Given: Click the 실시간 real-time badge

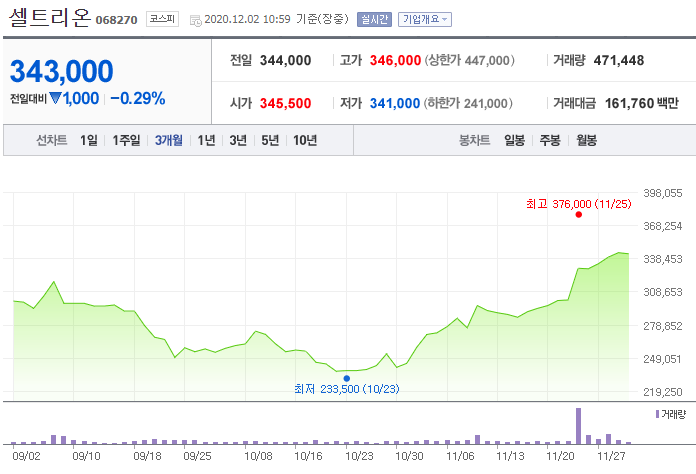Looking at the screenshot, I should tap(374, 19).
